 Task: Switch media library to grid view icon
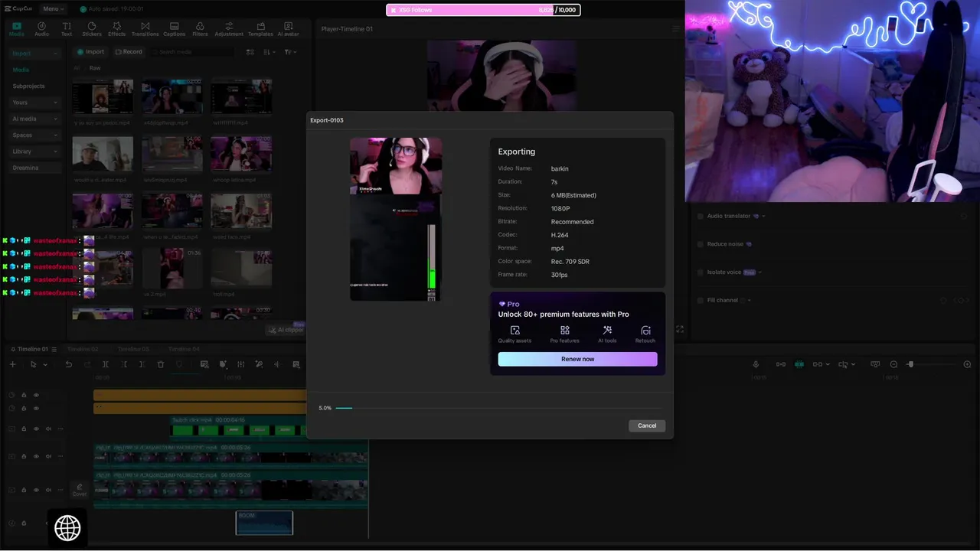pos(250,52)
